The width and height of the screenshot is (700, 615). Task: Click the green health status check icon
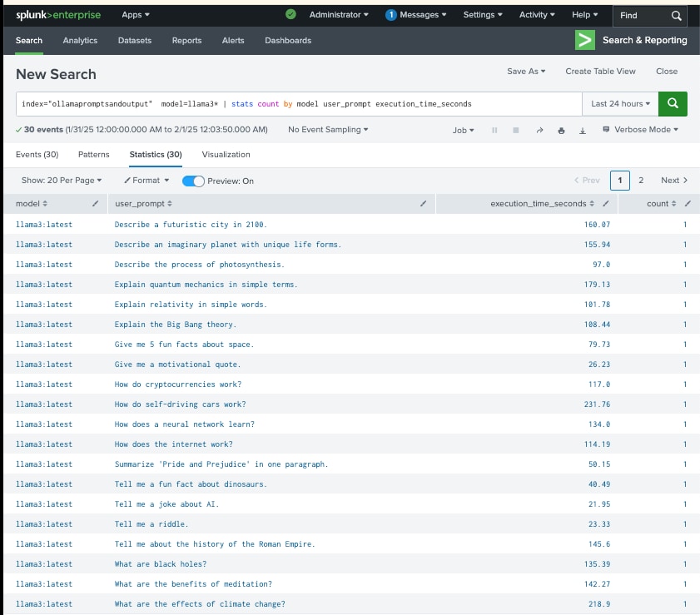tap(290, 14)
